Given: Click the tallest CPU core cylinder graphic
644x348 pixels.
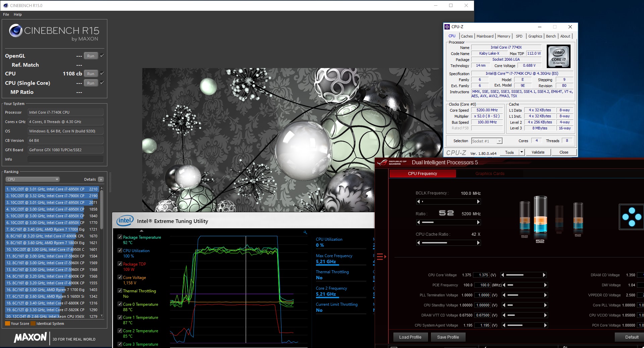Looking at the screenshot, I should click(540, 215).
